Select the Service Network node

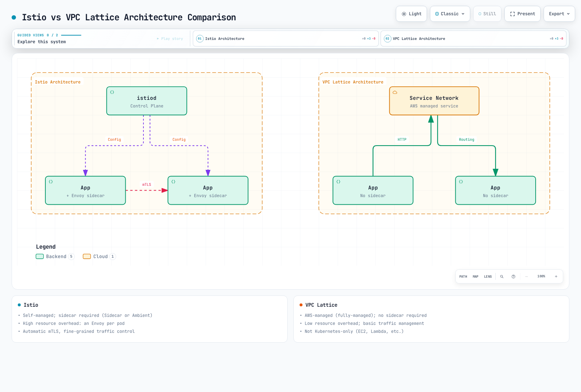(x=434, y=101)
